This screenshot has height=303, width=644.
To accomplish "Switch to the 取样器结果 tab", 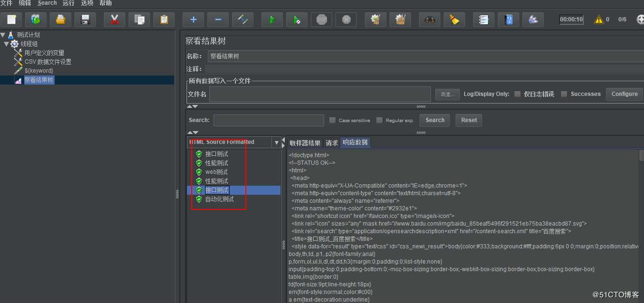I will point(305,142).
